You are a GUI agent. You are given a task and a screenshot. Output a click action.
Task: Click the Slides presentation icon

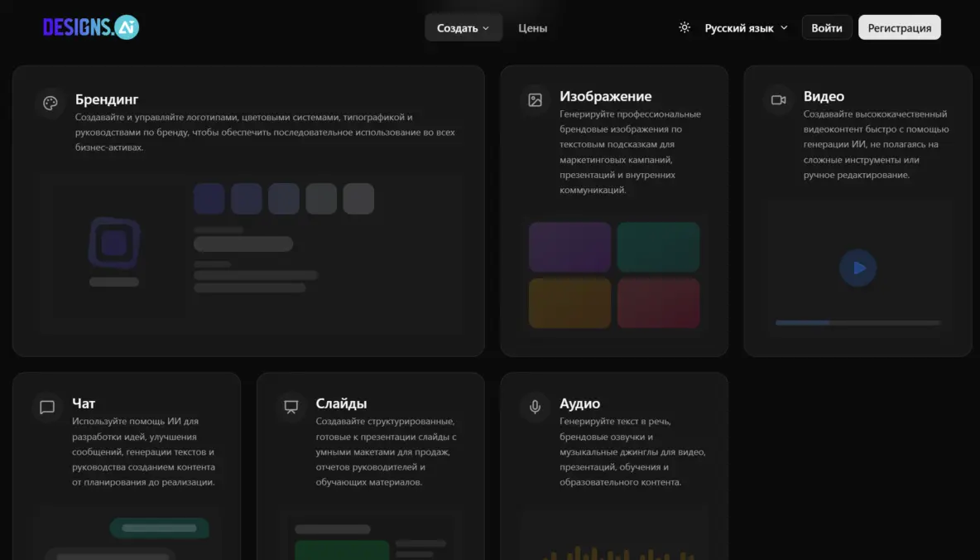pos(291,408)
